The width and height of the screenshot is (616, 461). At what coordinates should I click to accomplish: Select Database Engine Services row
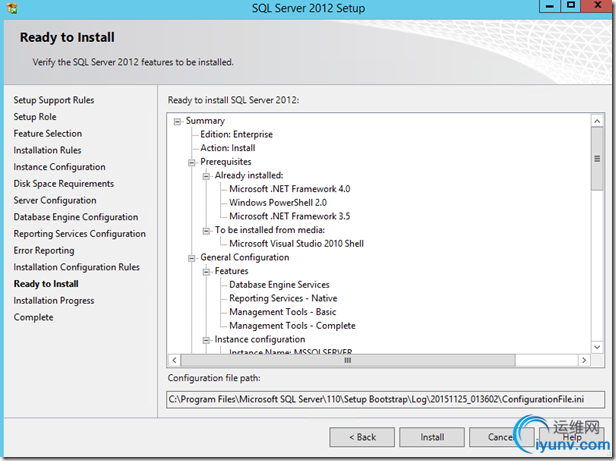point(279,285)
